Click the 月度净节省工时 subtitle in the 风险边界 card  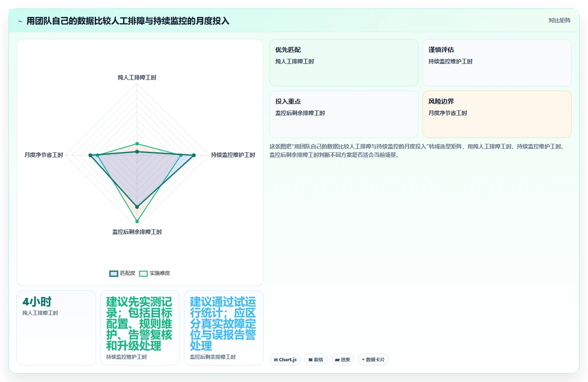448,113
